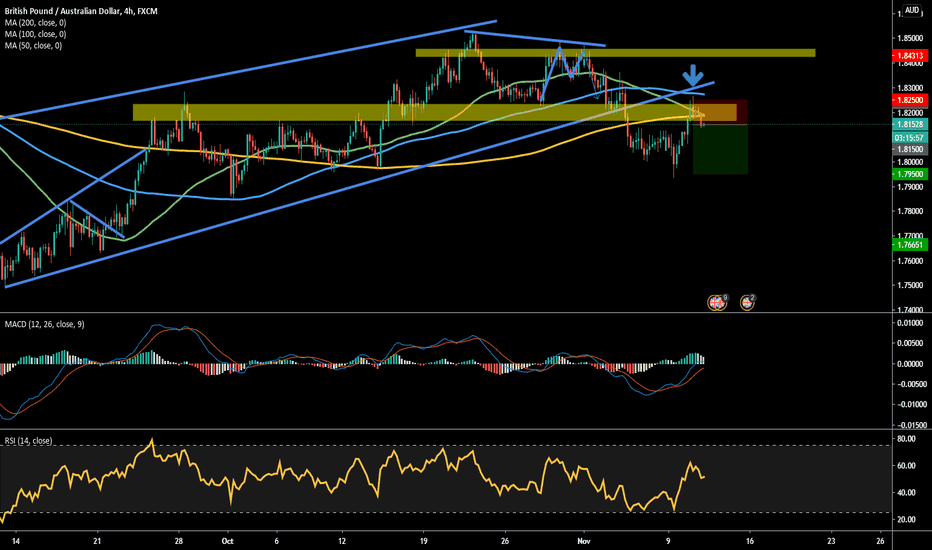The height and width of the screenshot is (550, 932).
Task: Click 1.76000 on the price axis
Action: (910, 260)
